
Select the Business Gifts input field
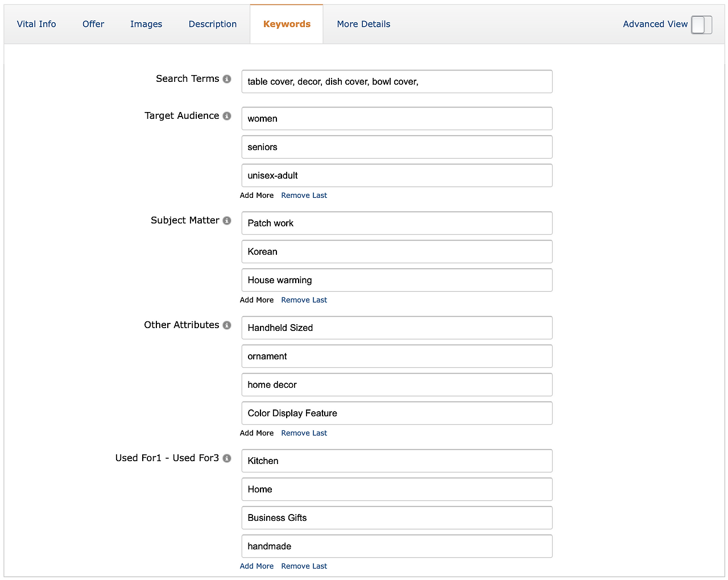396,518
